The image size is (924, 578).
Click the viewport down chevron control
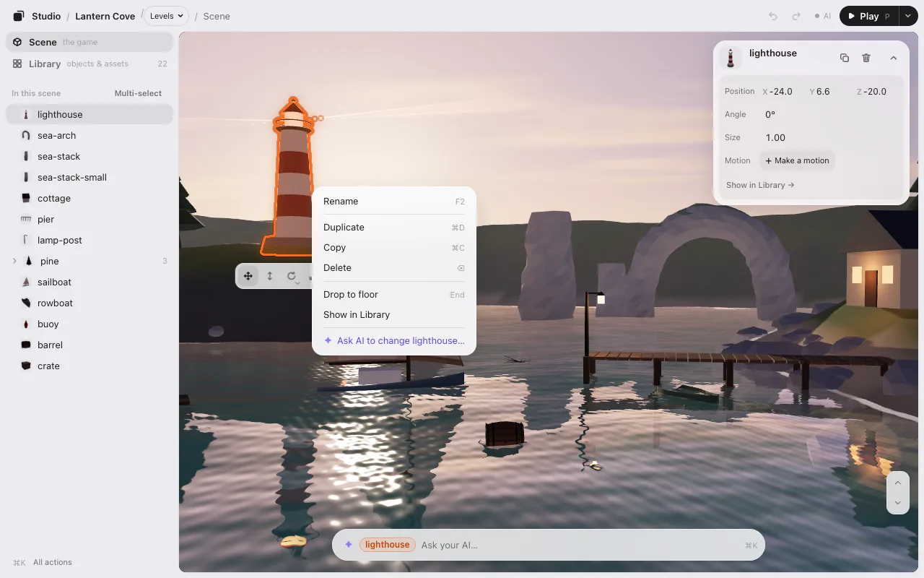[898, 503]
